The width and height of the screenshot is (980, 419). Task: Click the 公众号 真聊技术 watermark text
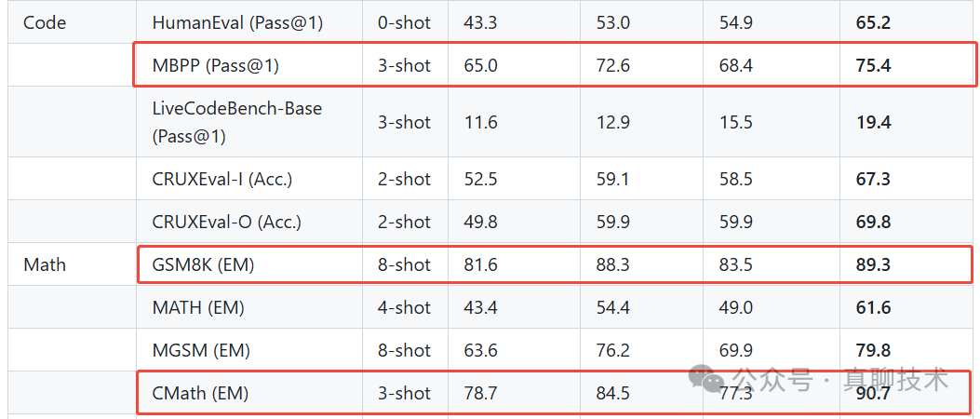(841, 378)
